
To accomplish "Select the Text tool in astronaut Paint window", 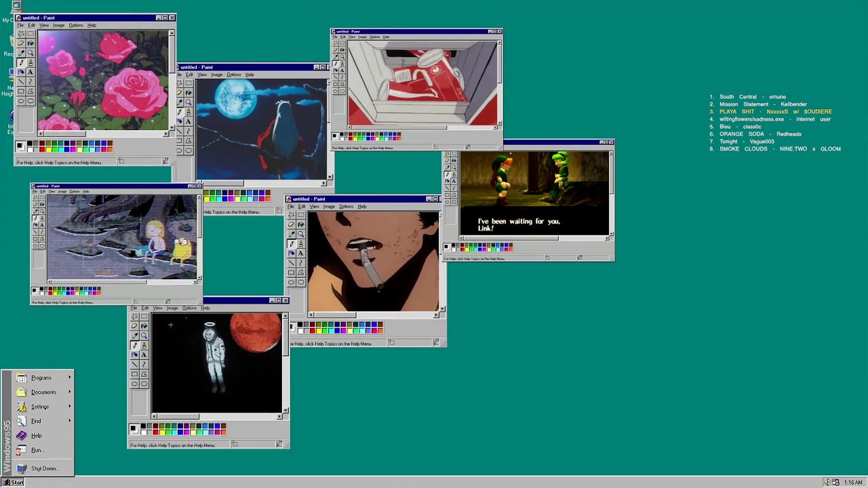I will (x=144, y=354).
